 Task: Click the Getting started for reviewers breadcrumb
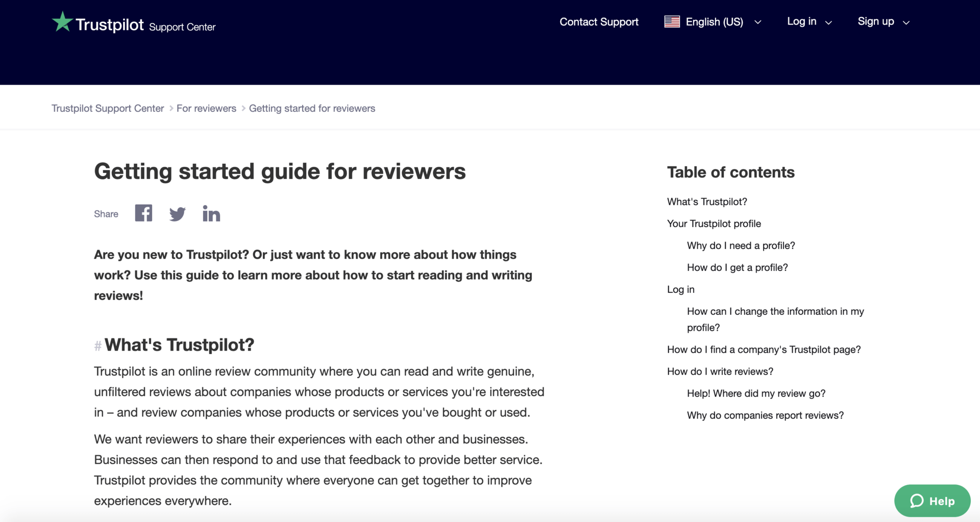tap(312, 108)
